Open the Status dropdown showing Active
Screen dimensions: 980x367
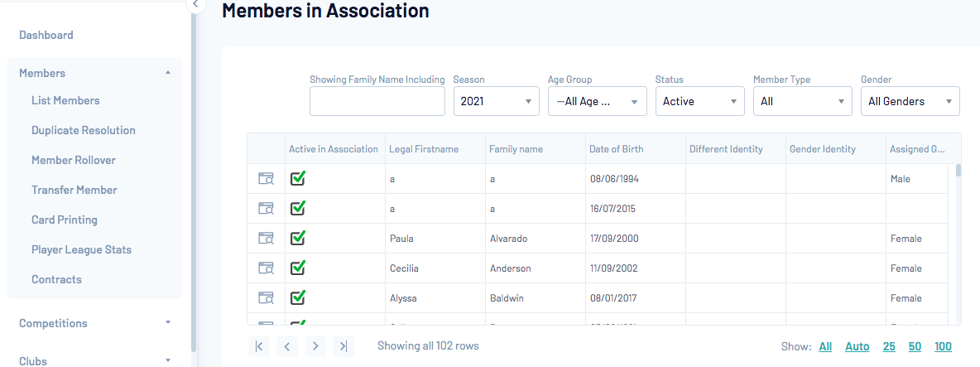[x=699, y=101]
